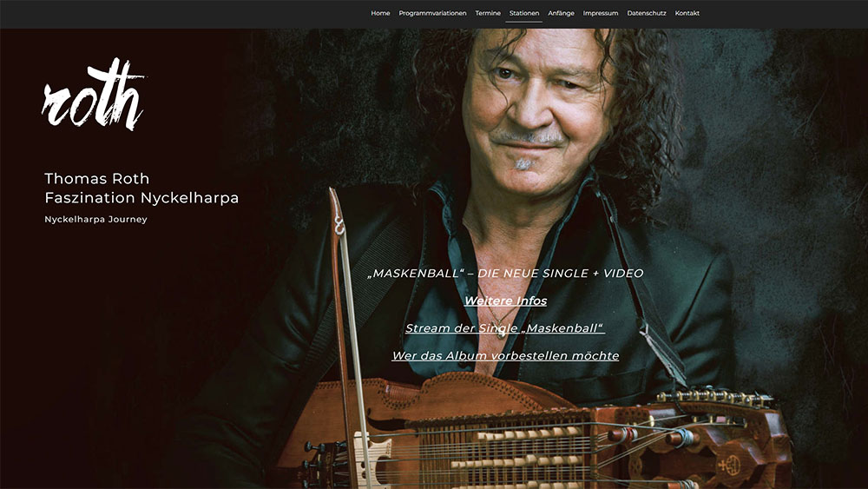The height and width of the screenshot is (489, 868).
Task: Select the underlined Stationen menu item
Action: (x=523, y=13)
